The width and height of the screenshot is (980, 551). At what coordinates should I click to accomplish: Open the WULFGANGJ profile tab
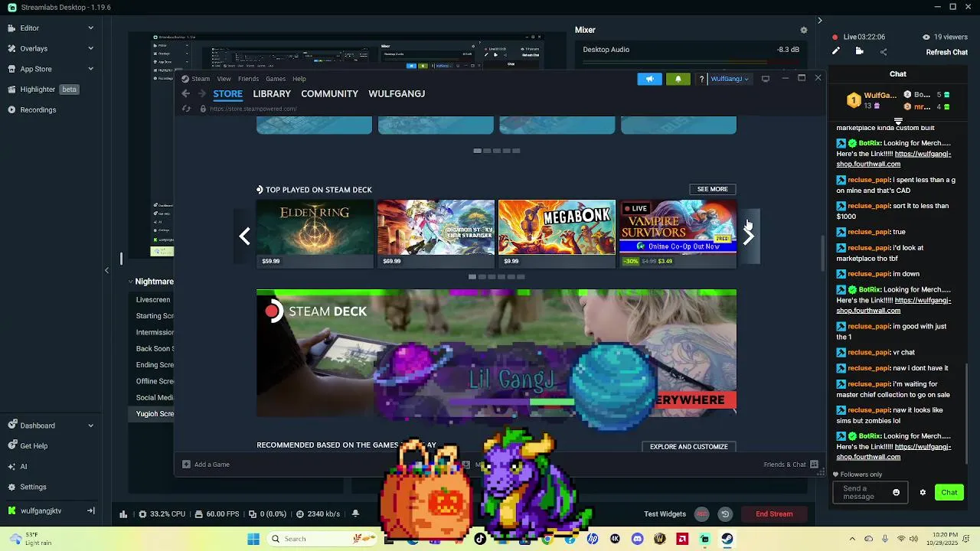click(397, 93)
